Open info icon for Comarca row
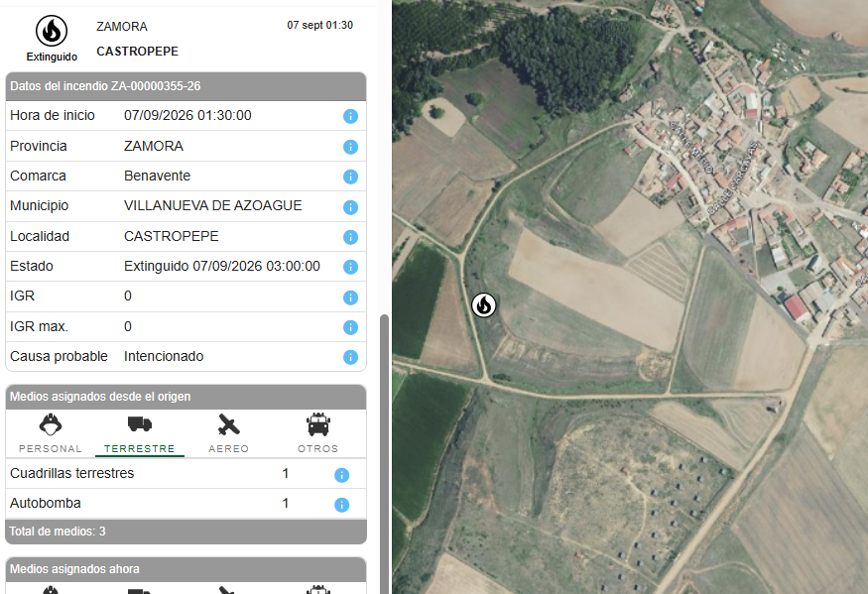 pyautogui.click(x=350, y=177)
